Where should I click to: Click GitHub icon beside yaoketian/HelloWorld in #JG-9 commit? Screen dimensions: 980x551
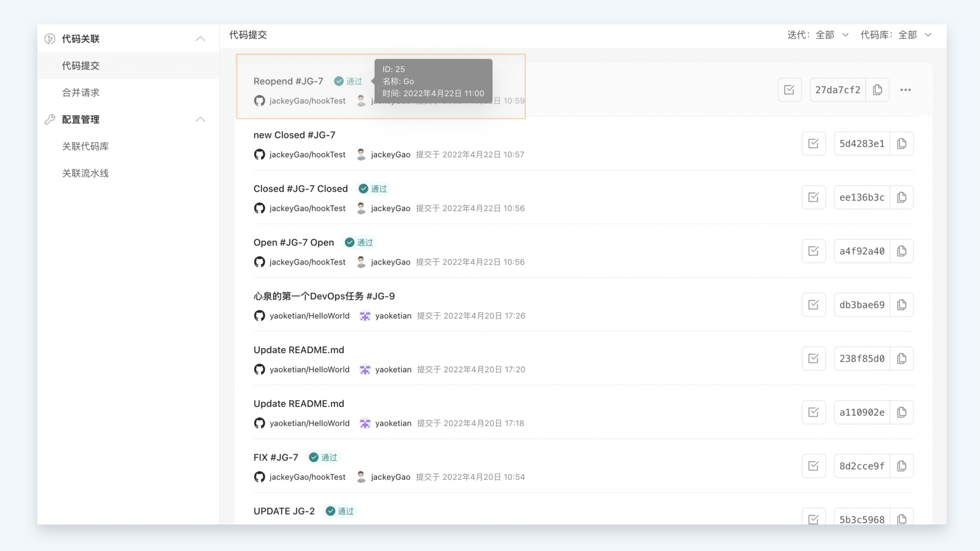tap(259, 316)
